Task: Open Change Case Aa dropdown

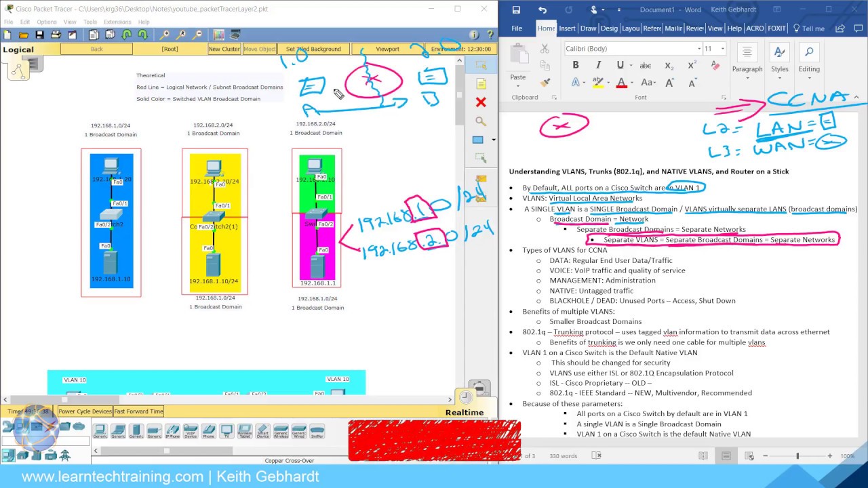Action: click(x=648, y=83)
